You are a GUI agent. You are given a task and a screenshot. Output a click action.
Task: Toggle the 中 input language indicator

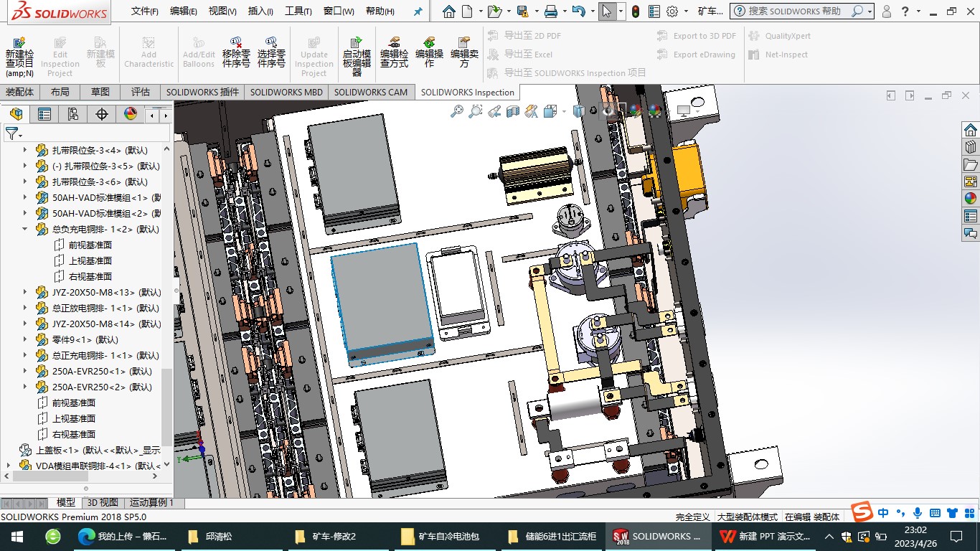[884, 512]
